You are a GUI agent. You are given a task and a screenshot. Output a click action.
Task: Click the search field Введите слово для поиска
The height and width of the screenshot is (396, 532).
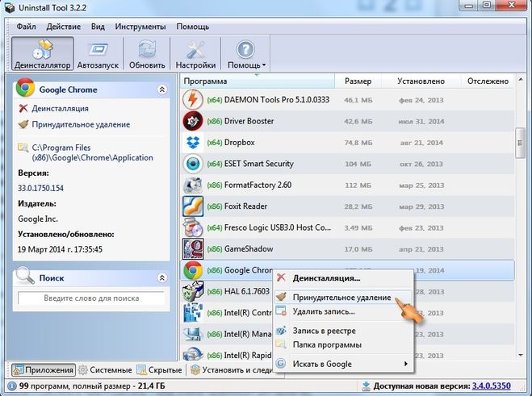click(x=91, y=298)
